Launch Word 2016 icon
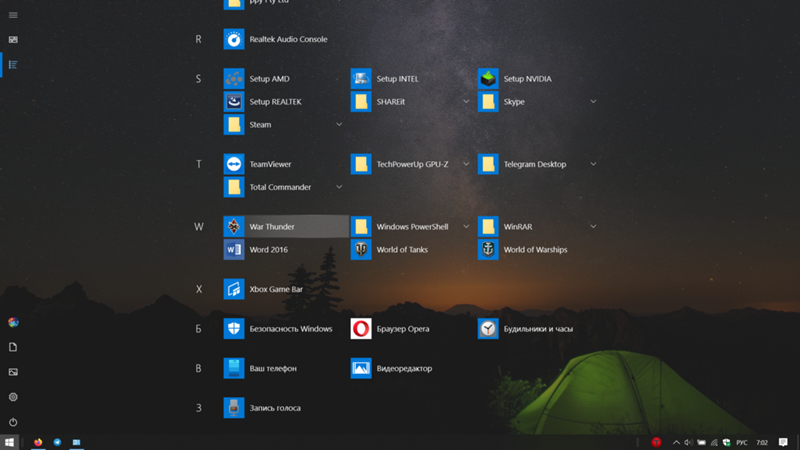This screenshot has height=450, width=800. 234,249
